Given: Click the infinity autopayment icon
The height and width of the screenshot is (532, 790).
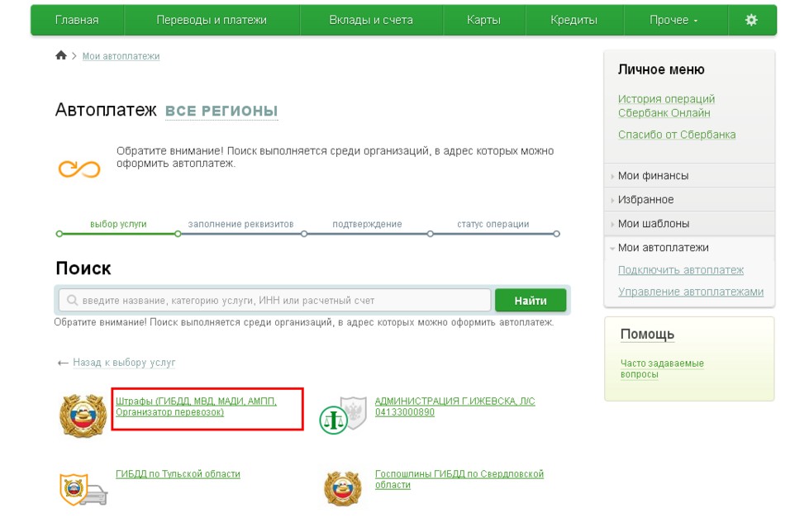Looking at the screenshot, I should [x=79, y=169].
